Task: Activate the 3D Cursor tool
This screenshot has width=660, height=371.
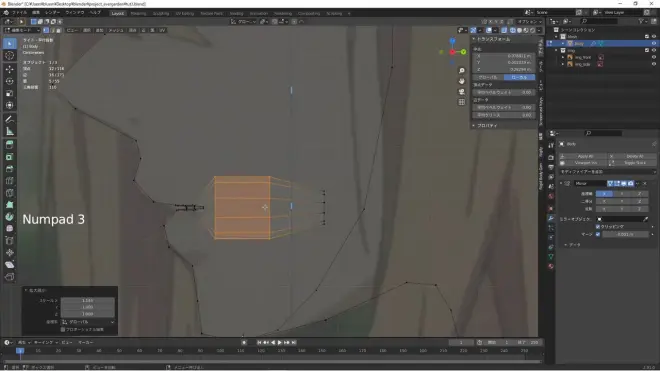Action: pos(10,56)
